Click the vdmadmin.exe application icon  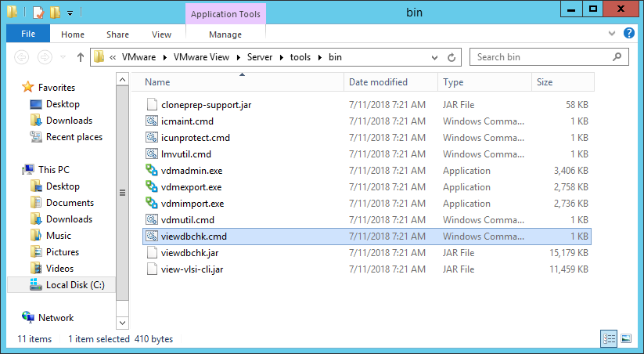[152, 170]
